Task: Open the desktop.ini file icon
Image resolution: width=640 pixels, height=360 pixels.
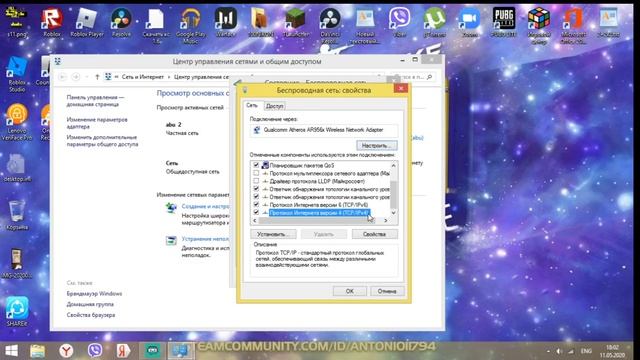Action: tap(17, 168)
